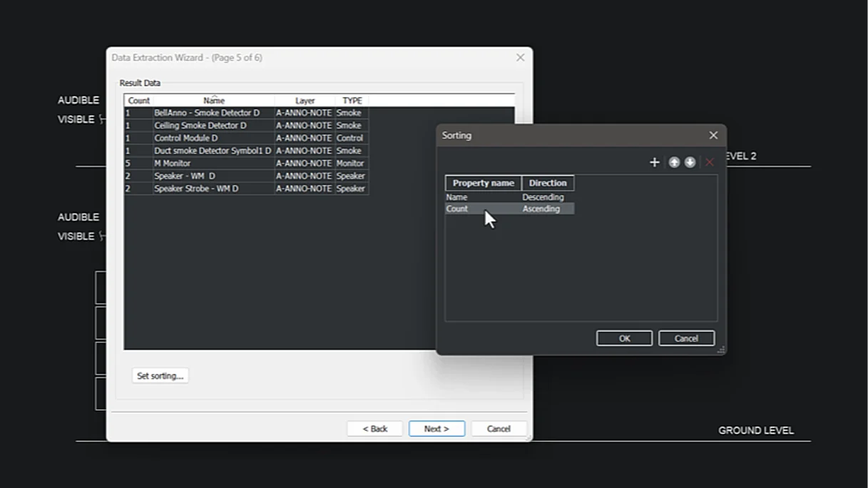
Task: Confirm sorting with OK button
Action: click(624, 338)
